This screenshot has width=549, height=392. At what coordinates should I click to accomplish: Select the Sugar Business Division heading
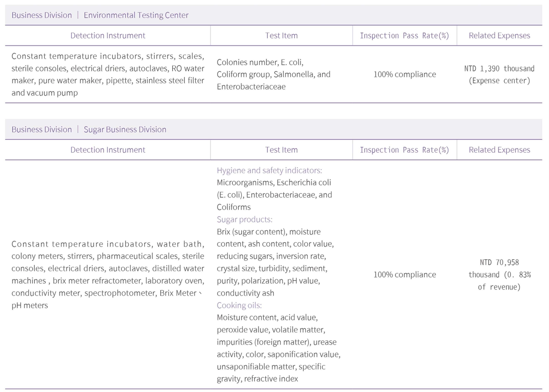tap(125, 130)
